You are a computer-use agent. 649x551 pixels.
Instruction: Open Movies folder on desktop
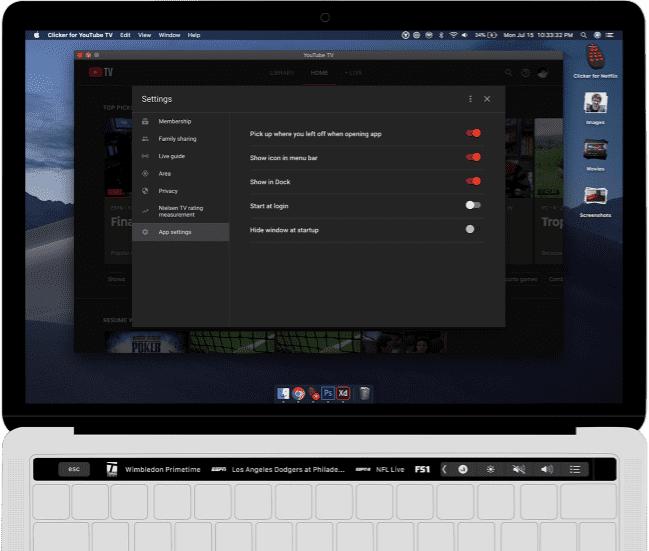[x=595, y=154]
